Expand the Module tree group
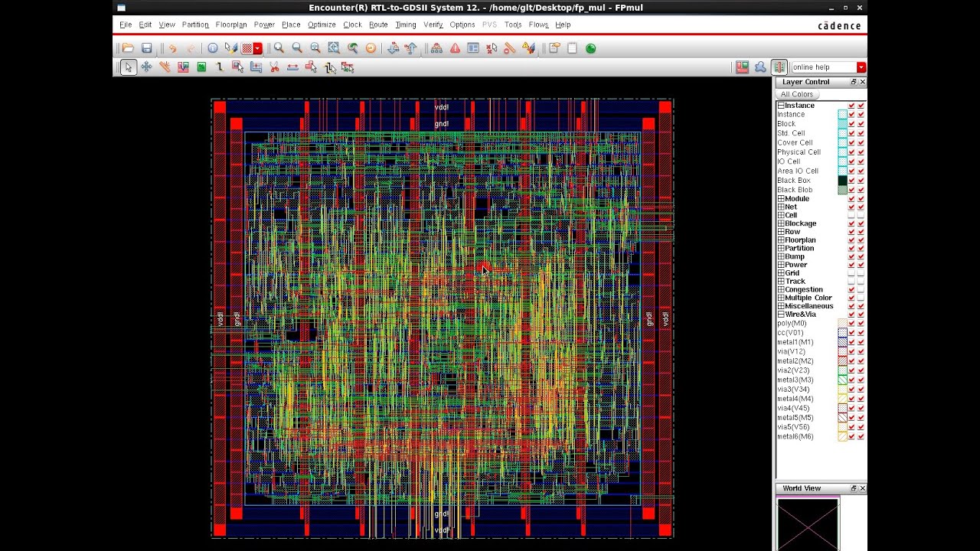Viewport: 980px width, 551px height. coord(781,199)
